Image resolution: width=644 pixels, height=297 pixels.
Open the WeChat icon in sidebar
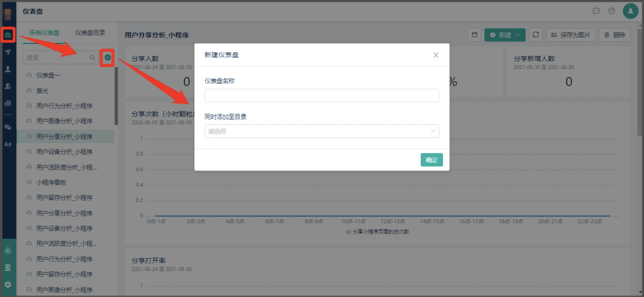(x=8, y=127)
